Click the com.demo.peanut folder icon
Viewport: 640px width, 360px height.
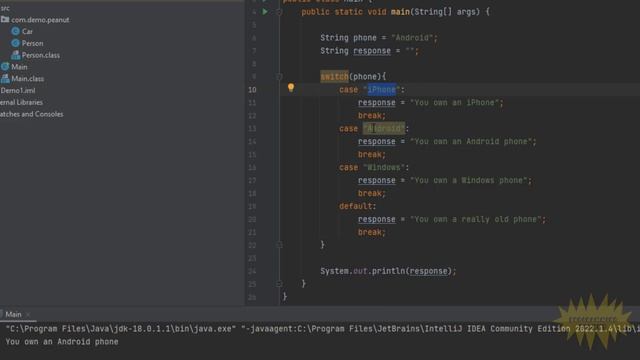coord(5,20)
